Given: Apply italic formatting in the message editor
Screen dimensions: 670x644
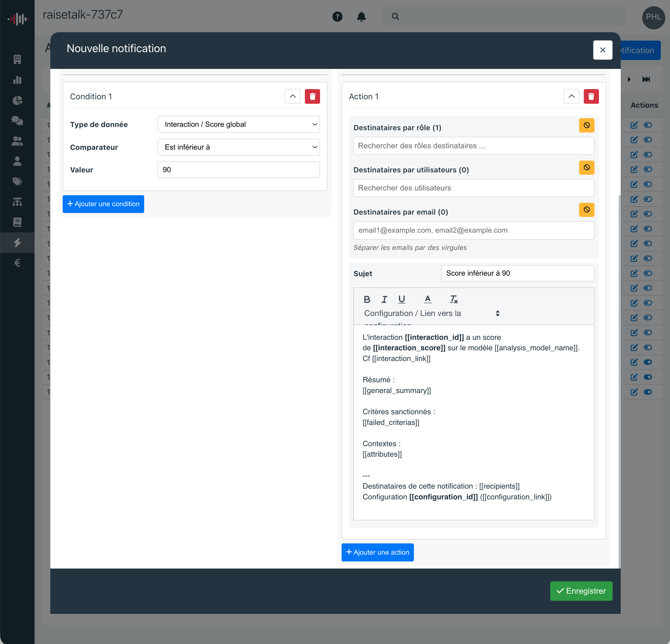Looking at the screenshot, I should click(x=384, y=299).
